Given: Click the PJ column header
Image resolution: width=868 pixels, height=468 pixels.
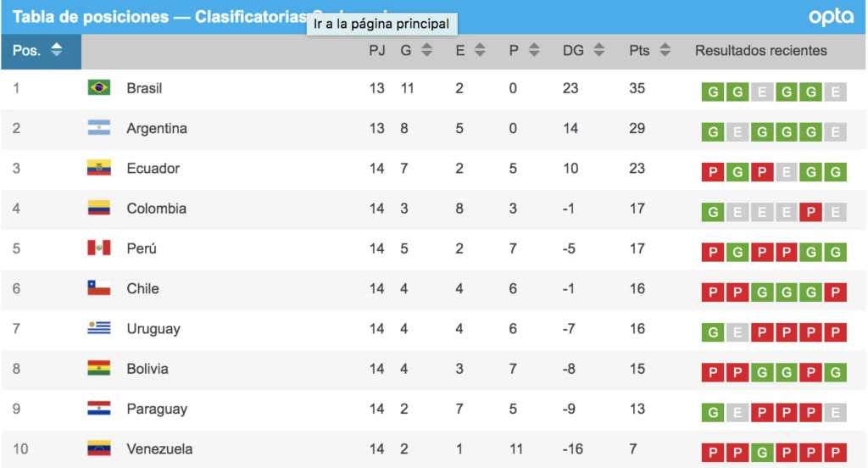Looking at the screenshot, I should click(377, 50).
